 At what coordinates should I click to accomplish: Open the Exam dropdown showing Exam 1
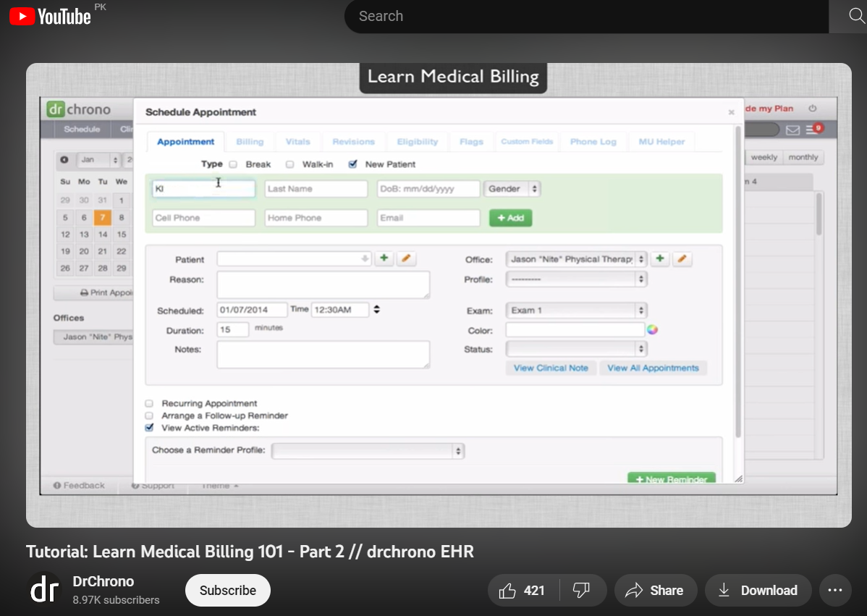(x=576, y=311)
